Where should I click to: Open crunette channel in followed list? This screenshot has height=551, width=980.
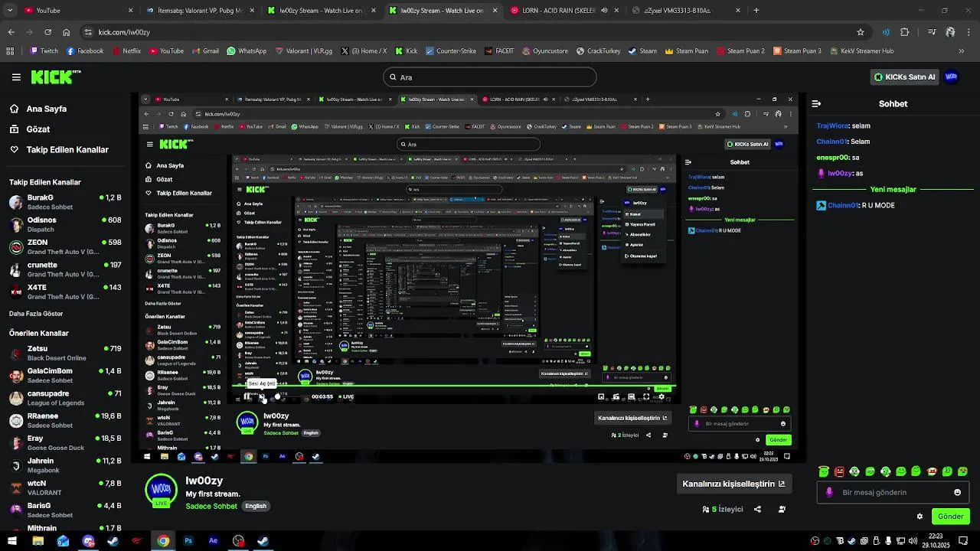[x=65, y=269]
